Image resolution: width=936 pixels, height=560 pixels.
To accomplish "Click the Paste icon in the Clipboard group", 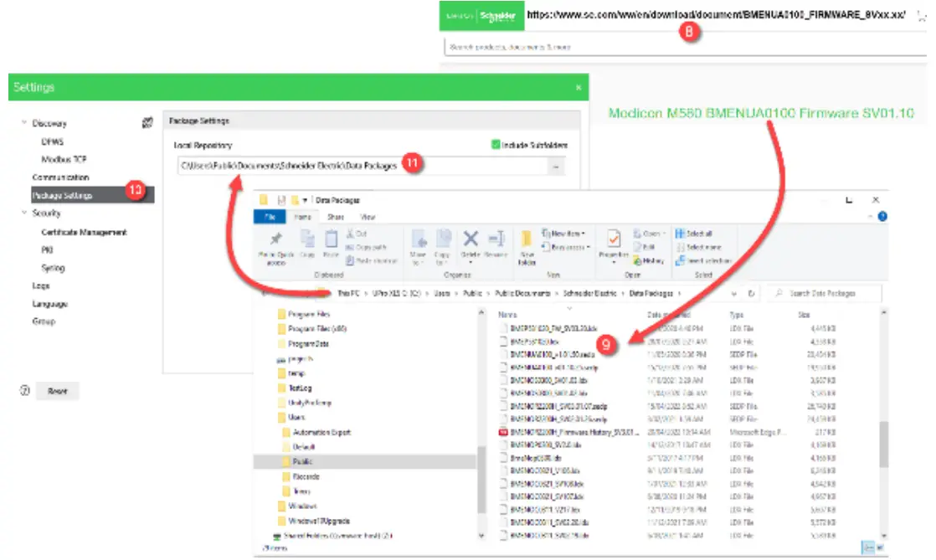I will (331, 244).
